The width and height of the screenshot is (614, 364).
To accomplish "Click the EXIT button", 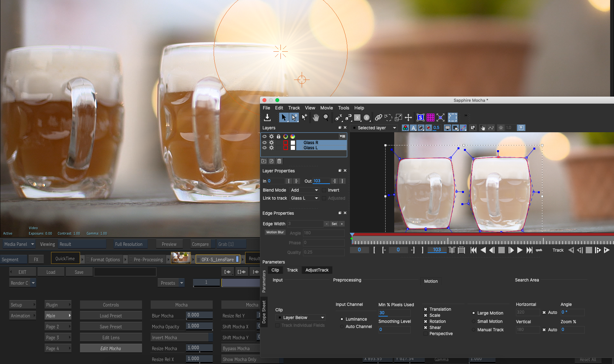I will point(22,272).
